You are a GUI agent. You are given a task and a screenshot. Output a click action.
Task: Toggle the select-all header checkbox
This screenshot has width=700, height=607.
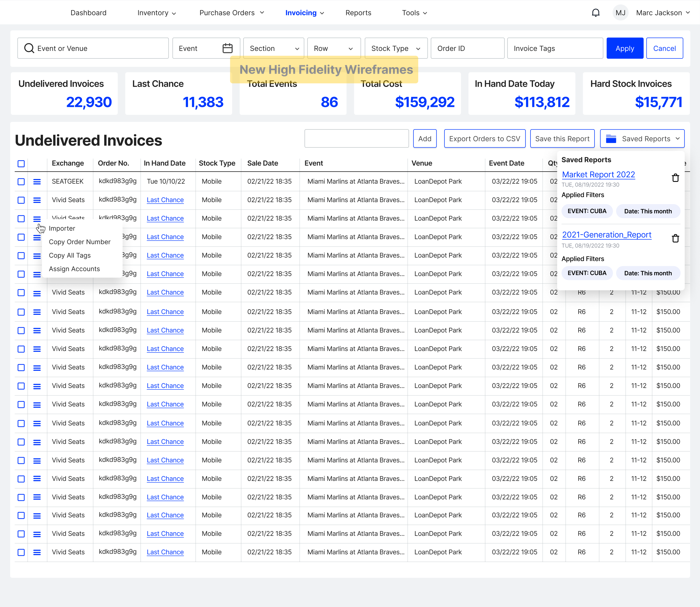click(21, 164)
